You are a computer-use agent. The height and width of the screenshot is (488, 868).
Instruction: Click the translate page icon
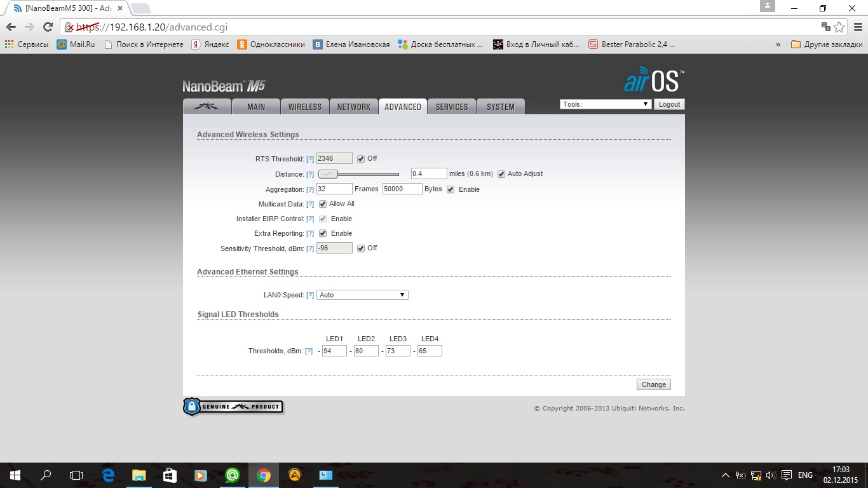pyautogui.click(x=825, y=27)
